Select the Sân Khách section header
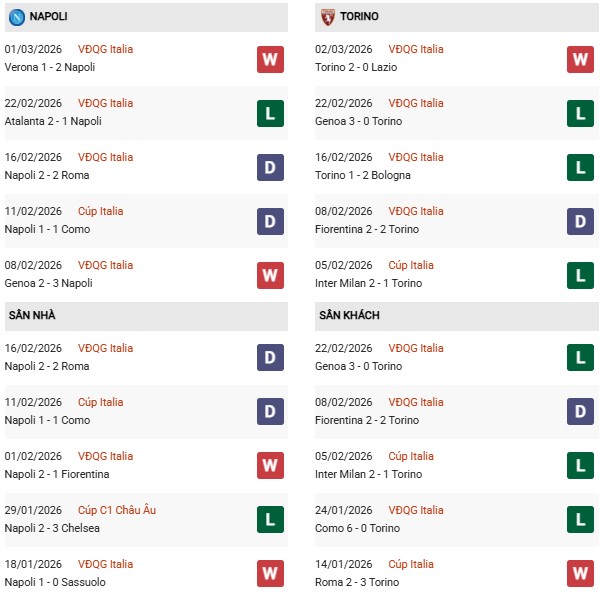 pyautogui.click(x=349, y=315)
